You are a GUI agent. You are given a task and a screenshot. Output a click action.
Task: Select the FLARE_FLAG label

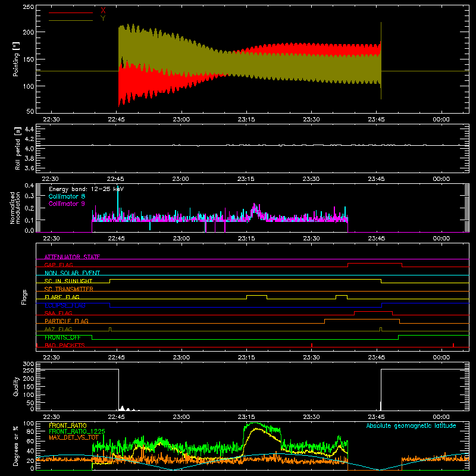point(62,297)
